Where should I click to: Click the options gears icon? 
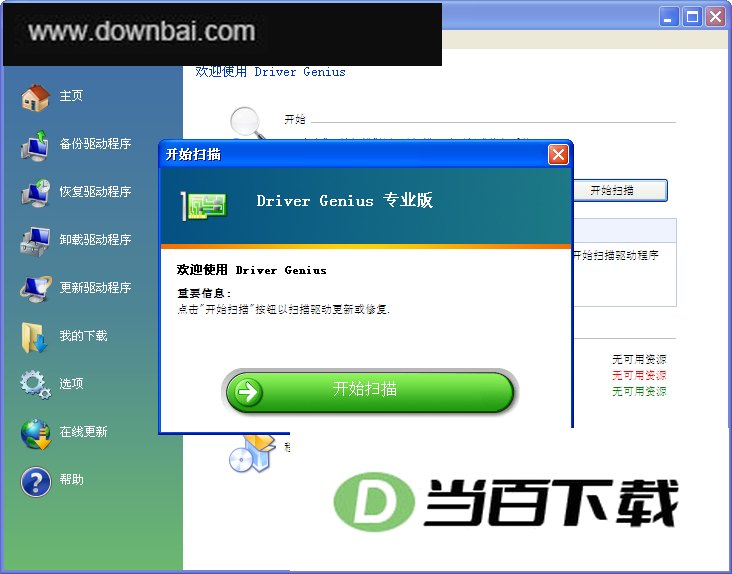click(x=35, y=385)
